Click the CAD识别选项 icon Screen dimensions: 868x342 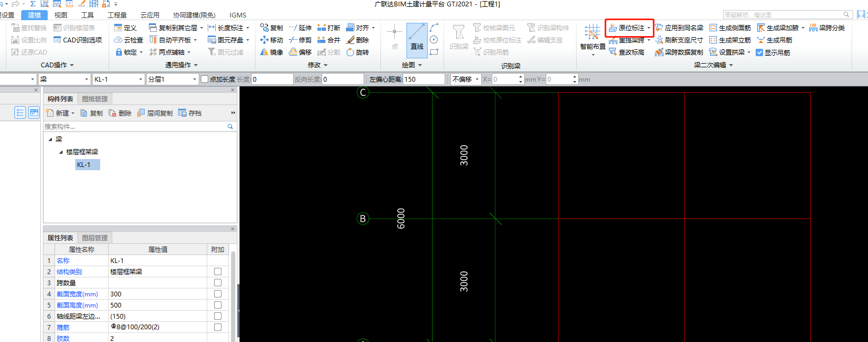click(57, 40)
